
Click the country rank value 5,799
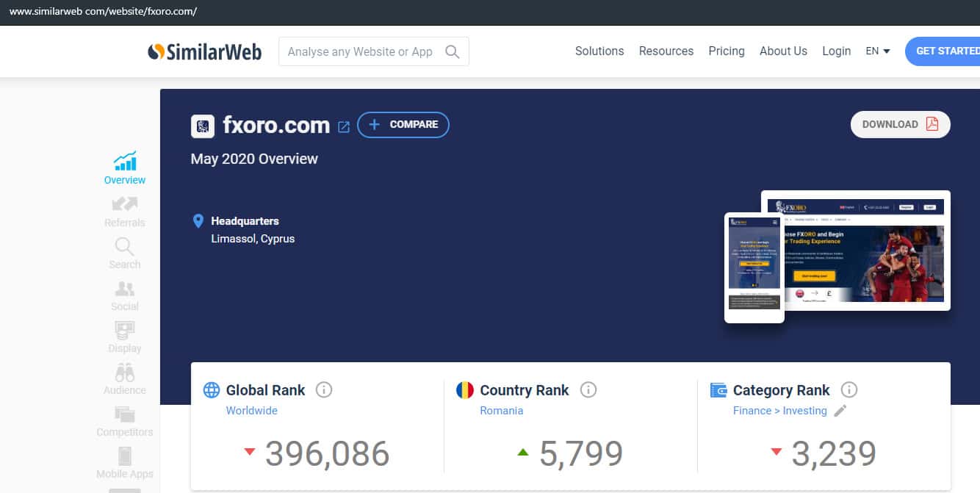pyautogui.click(x=581, y=453)
